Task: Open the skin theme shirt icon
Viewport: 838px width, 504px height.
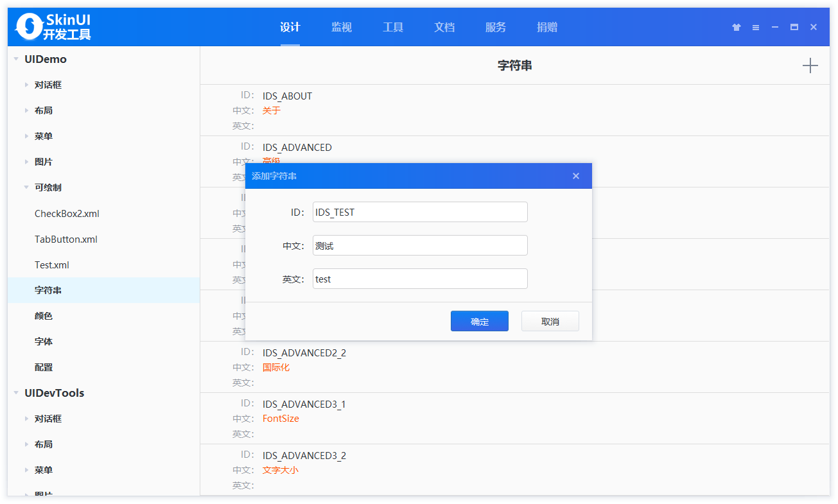Action: 737,27
